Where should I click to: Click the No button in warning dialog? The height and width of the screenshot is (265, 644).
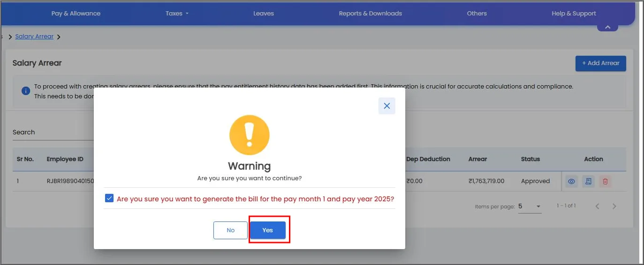click(x=230, y=230)
